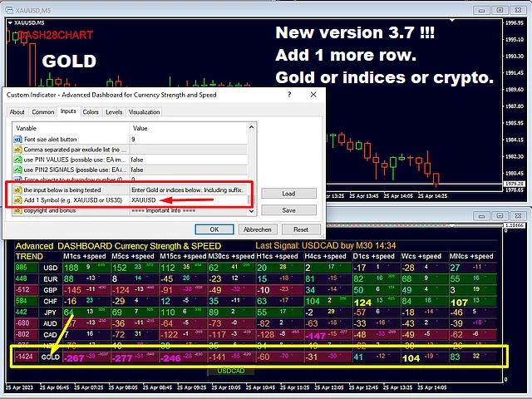Click the inputs list vertical scrollbar
Viewport: 532px width, 399px height.
pyautogui.click(x=250, y=170)
